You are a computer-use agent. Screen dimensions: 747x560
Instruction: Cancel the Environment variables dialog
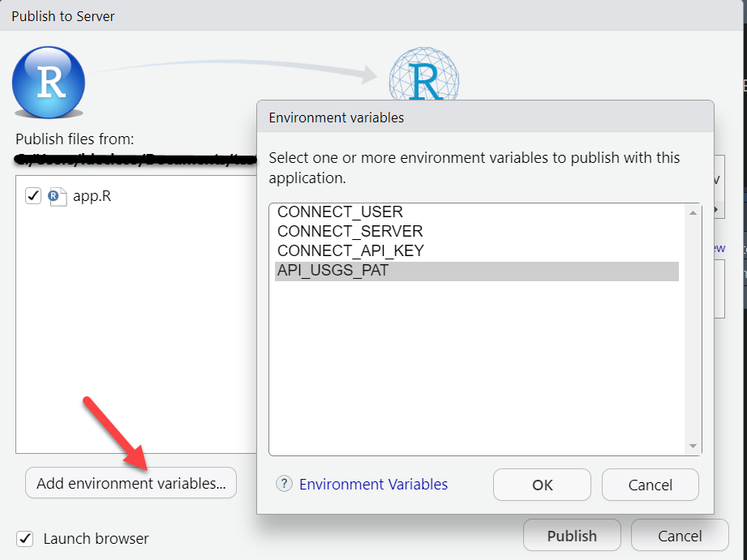click(x=650, y=485)
